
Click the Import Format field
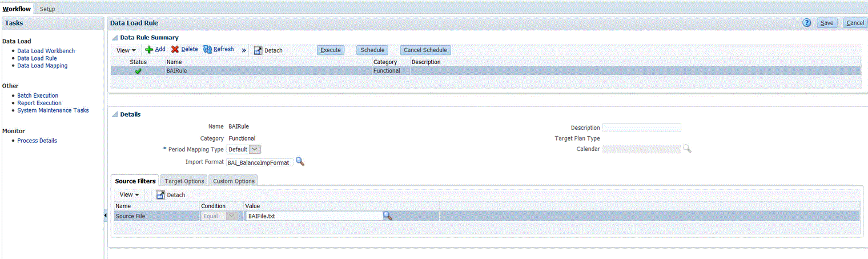(259, 162)
